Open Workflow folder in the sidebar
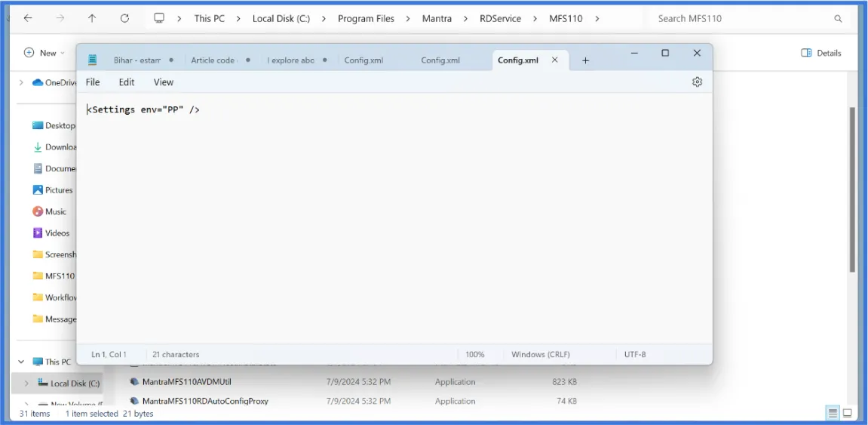Viewport: 868px width, 425px height. tap(54, 297)
